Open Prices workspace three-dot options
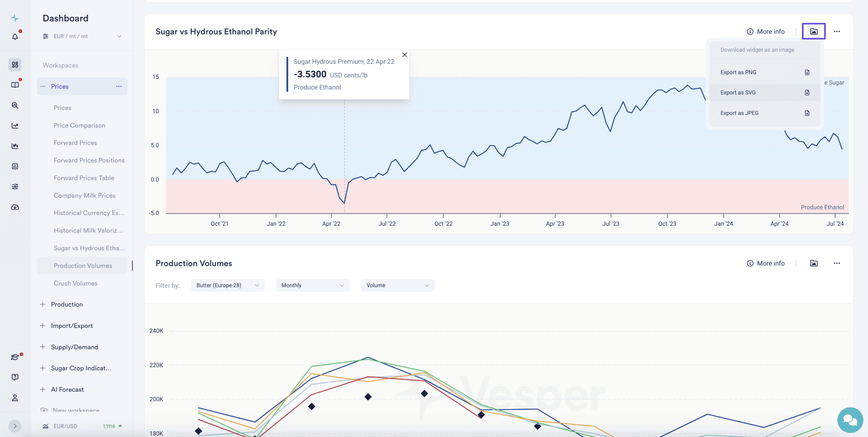The width and height of the screenshot is (868, 437). (x=119, y=86)
